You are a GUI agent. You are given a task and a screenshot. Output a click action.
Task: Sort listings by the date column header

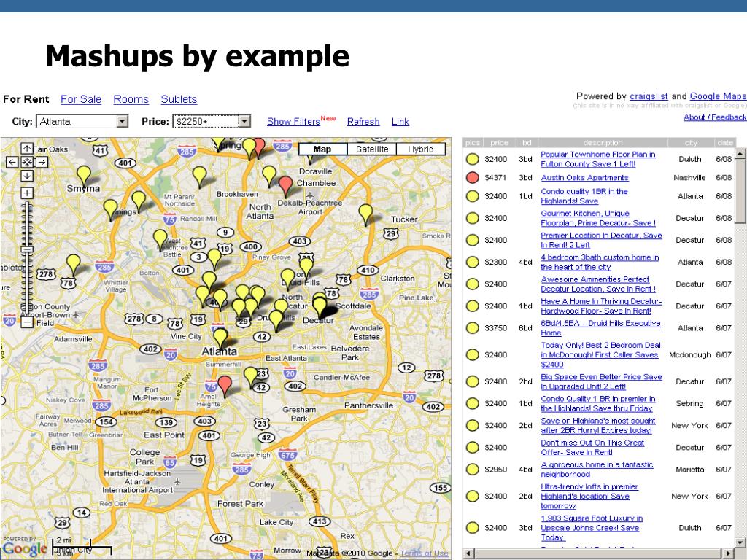(724, 142)
